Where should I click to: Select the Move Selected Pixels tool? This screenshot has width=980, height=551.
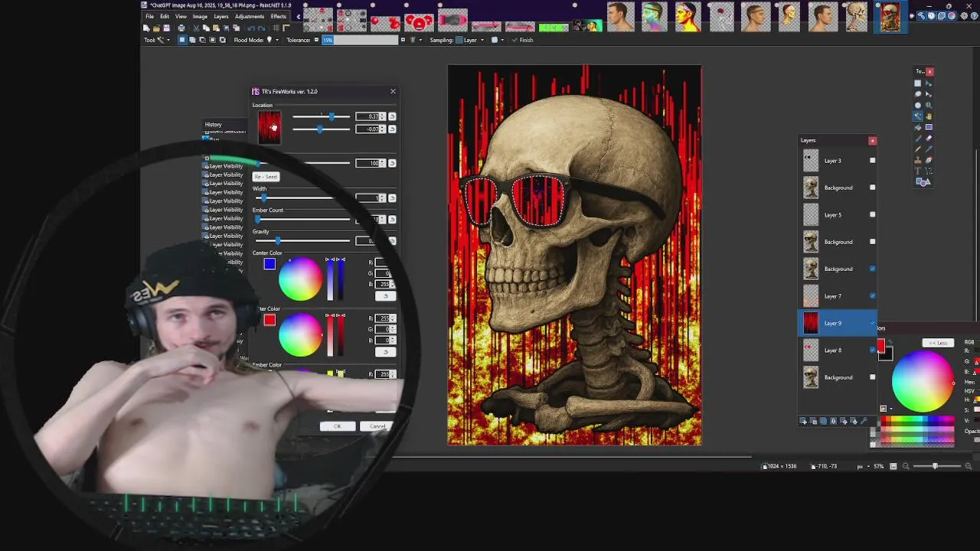coord(929,83)
